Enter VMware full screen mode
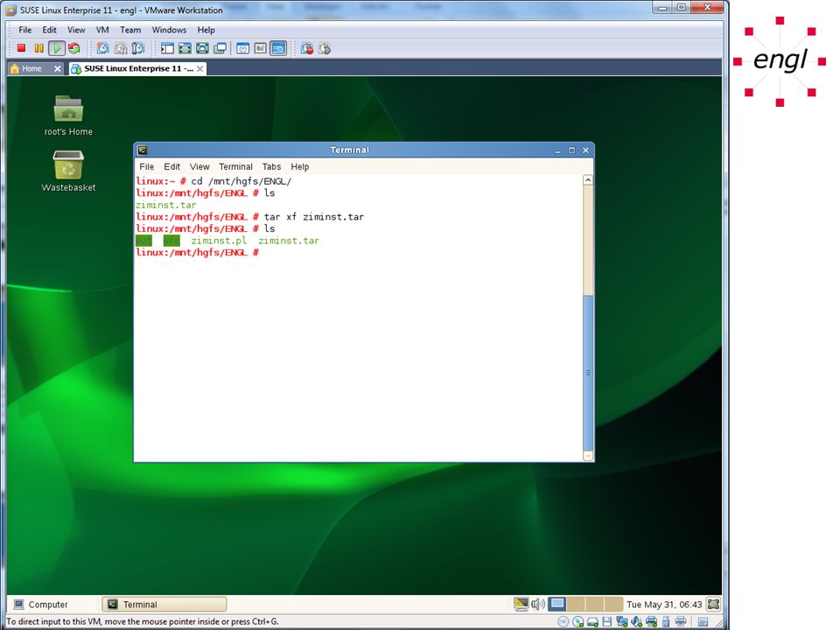 click(x=202, y=48)
